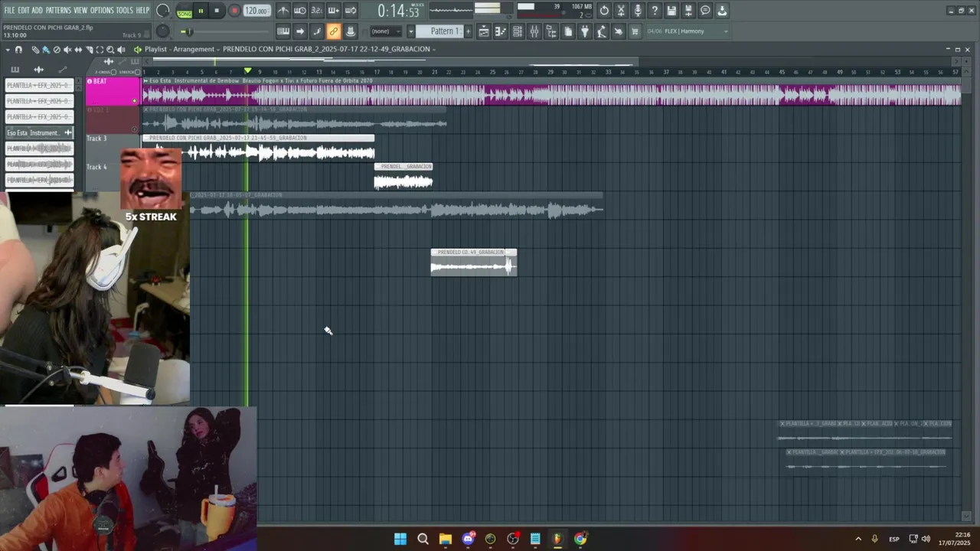Open the Mixer view icon
980x551 pixels.
[534, 31]
